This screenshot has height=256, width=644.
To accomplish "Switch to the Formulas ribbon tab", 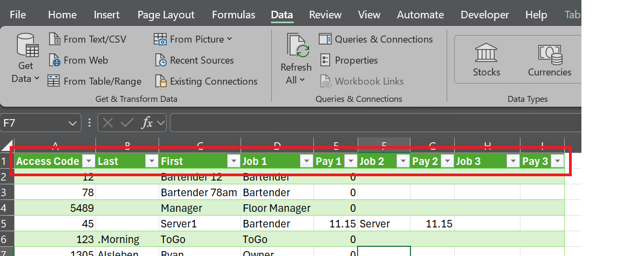I will click(234, 15).
